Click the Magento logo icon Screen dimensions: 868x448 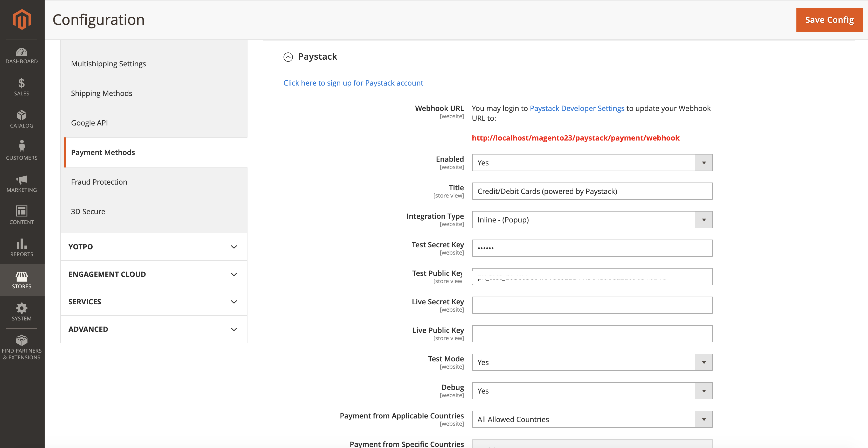(22, 19)
